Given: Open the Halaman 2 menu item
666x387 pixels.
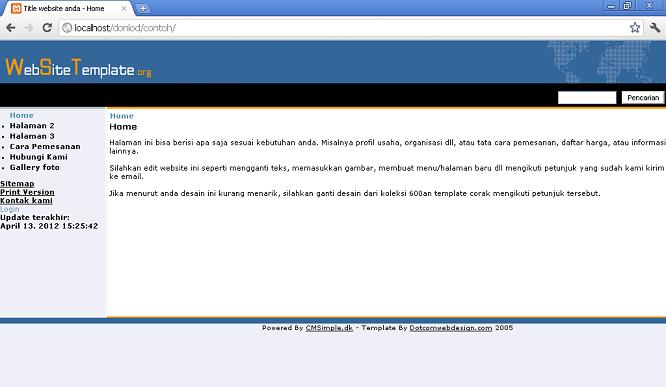Looking at the screenshot, I should pyautogui.click(x=32, y=126).
